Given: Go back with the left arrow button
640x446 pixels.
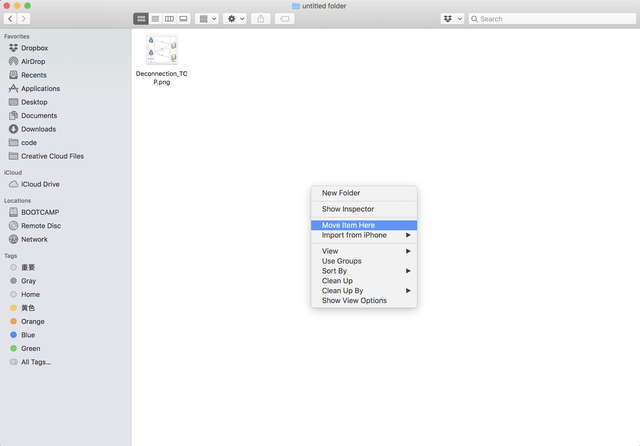Looking at the screenshot, I should coord(10,19).
